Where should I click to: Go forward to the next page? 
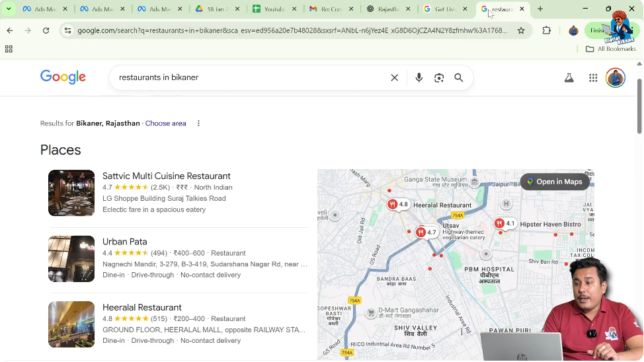28,30
